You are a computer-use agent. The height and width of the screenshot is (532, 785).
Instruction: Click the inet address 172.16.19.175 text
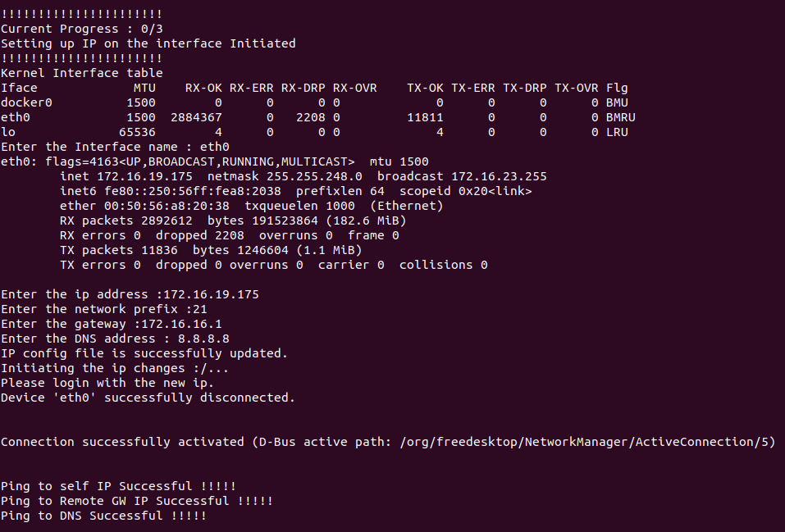[x=144, y=177]
